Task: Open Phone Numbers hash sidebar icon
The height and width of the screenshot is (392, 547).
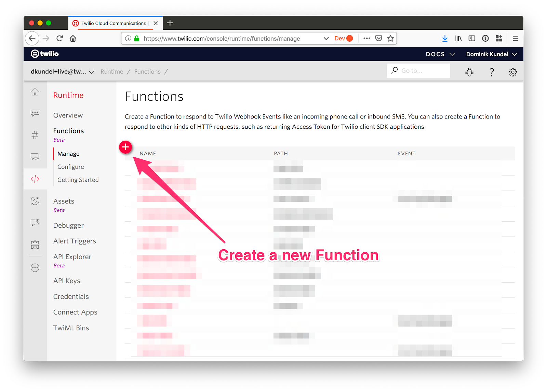Action: coord(35,135)
